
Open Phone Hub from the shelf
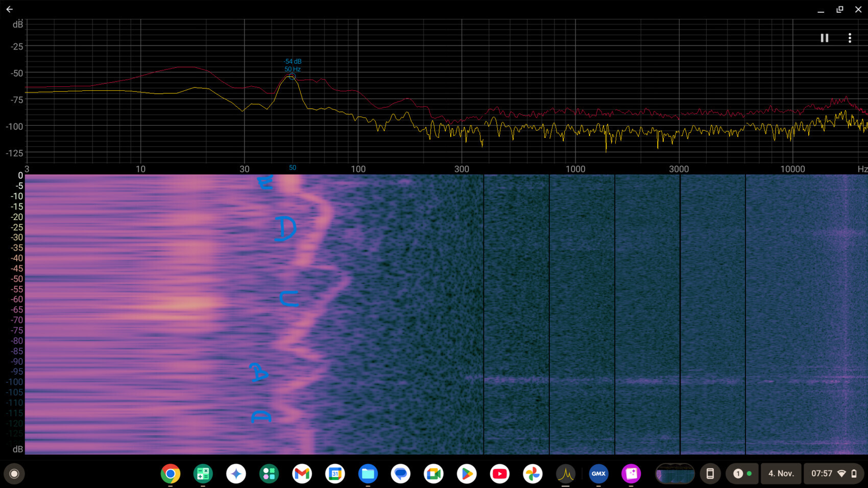click(x=710, y=474)
